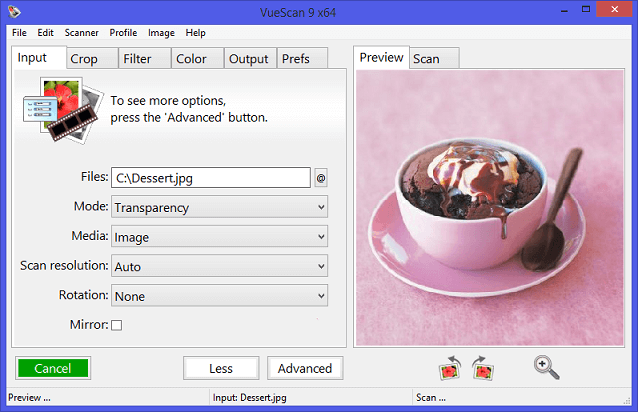Rotate the preview image left

tap(451, 368)
